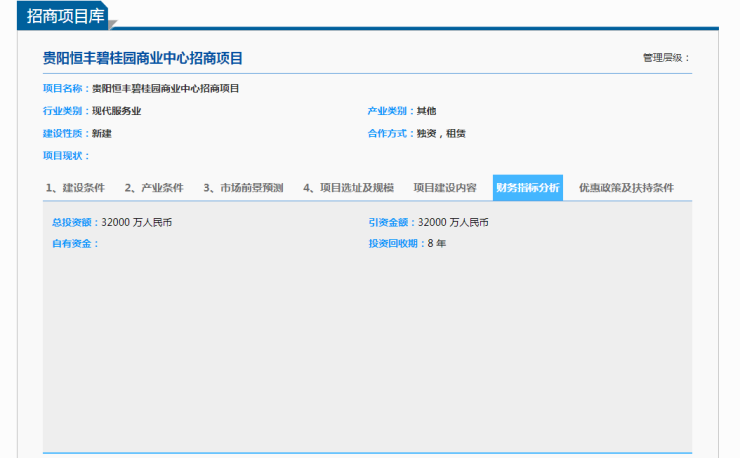Click the 新建 value
Viewport: 740px width, 458px height.
click(x=101, y=134)
